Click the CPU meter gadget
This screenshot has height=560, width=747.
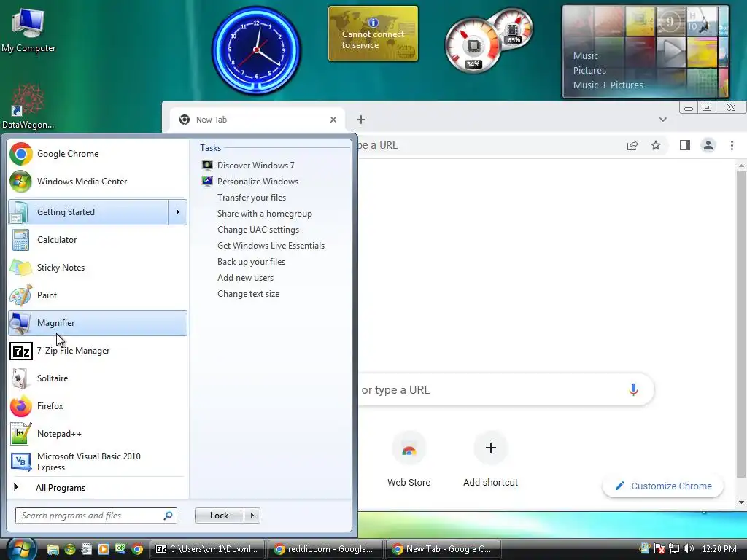tap(473, 46)
